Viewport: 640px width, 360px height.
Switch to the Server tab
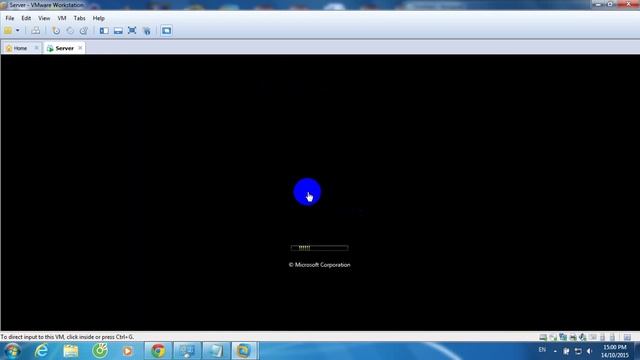64,48
